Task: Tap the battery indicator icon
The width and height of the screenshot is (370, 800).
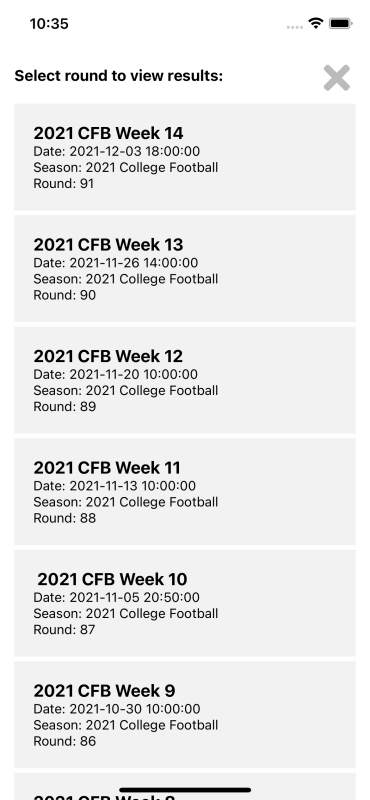Action: [x=340, y=23]
